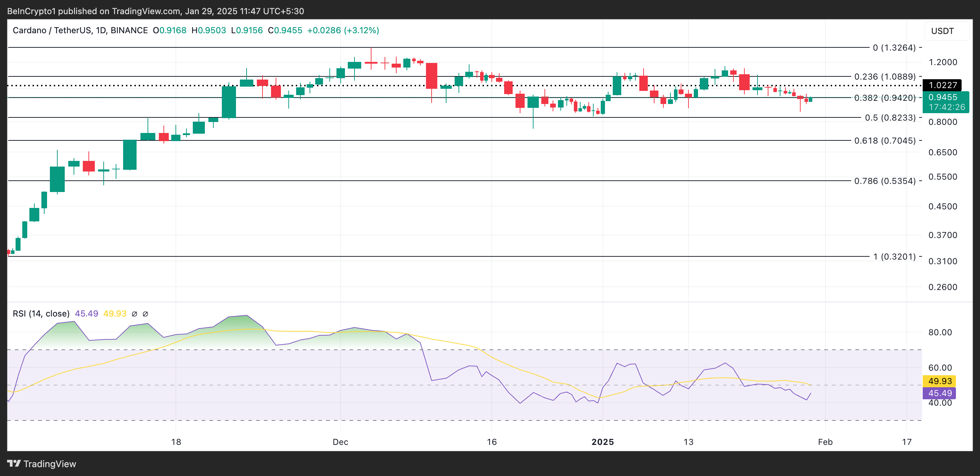Click the Dec label on time axis
Screen dimensions: 980x476
(340, 442)
